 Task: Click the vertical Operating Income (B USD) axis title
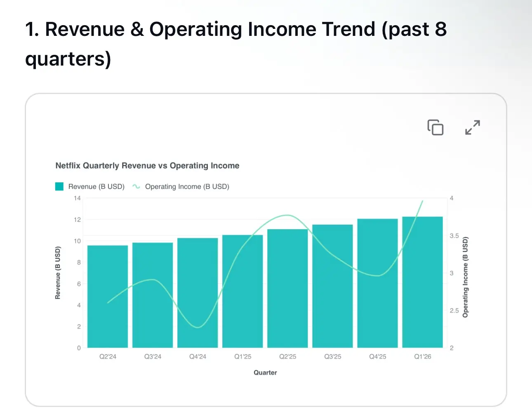point(465,277)
